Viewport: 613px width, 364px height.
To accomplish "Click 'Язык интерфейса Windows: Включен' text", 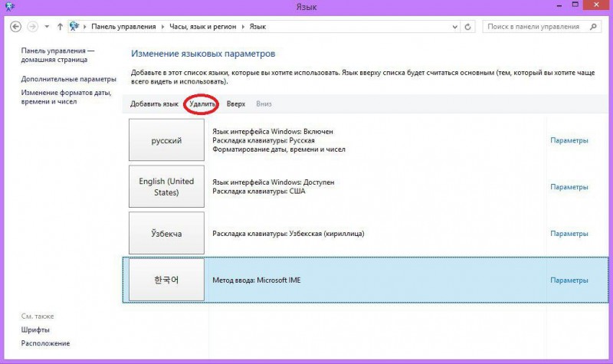I will pyautogui.click(x=273, y=132).
